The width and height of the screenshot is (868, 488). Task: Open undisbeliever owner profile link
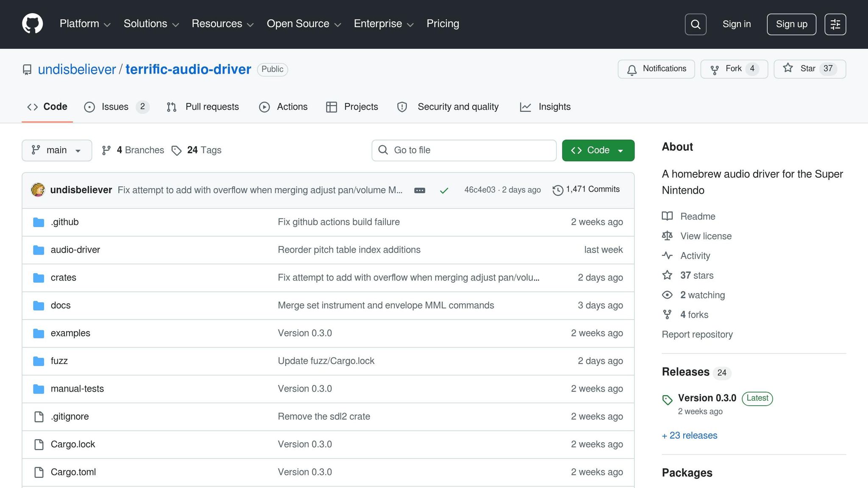tap(77, 69)
